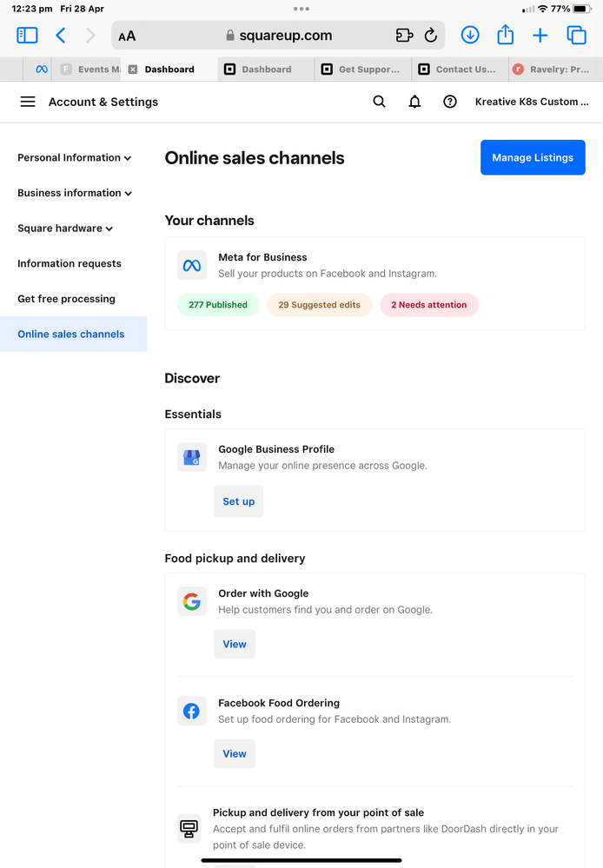Screen dimensions: 603x868
Task: Click the 2 Needs attention badge
Action: (x=428, y=305)
